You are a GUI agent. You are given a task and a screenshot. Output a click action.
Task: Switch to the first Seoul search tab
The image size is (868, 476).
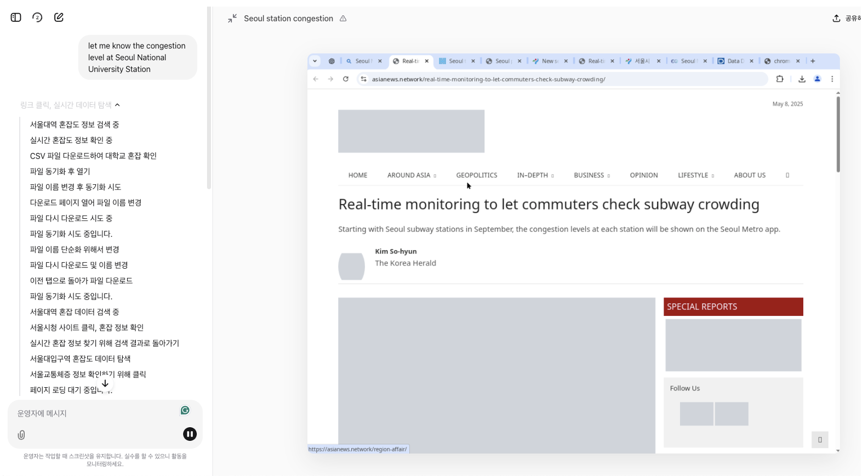click(363, 61)
